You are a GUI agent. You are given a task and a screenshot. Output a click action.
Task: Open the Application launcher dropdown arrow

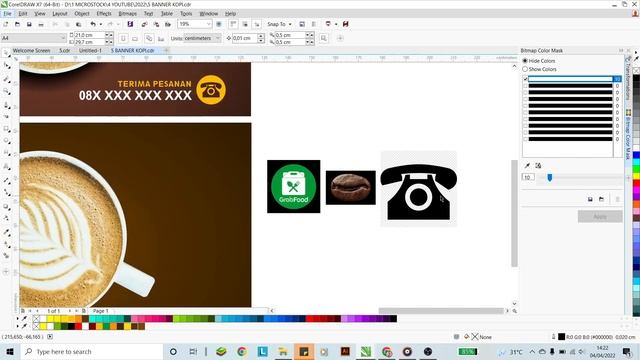pyautogui.click(x=336, y=24)
